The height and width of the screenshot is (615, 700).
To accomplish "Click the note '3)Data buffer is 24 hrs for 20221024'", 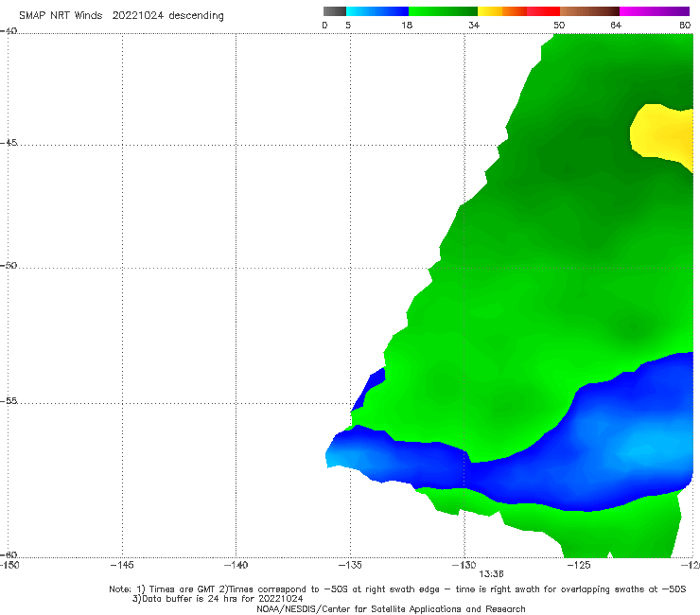I will [x=218, y=599].
